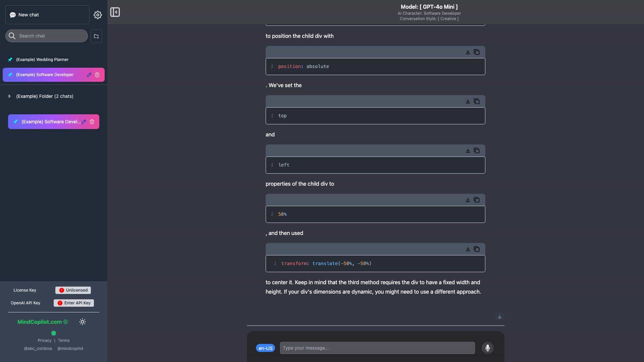The width and height of the screenshot is (644, 362).
Task: Open the Privacy link
Action: 45,341
